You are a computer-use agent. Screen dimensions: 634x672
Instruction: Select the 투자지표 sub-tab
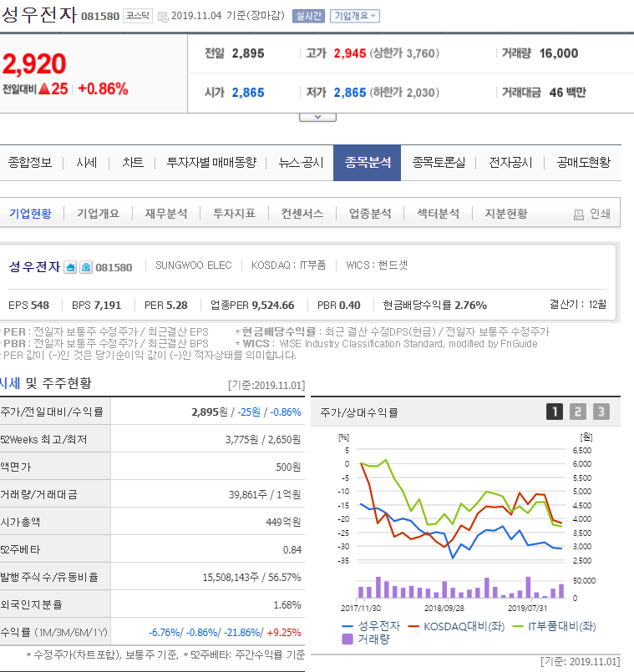tap(234, 214)
